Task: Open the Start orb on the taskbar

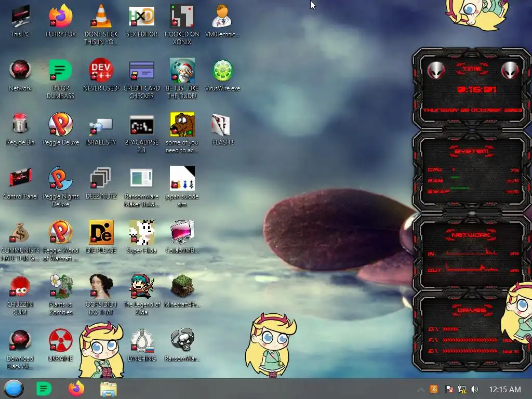Action: pyautogui.click(x=14, y=389)
